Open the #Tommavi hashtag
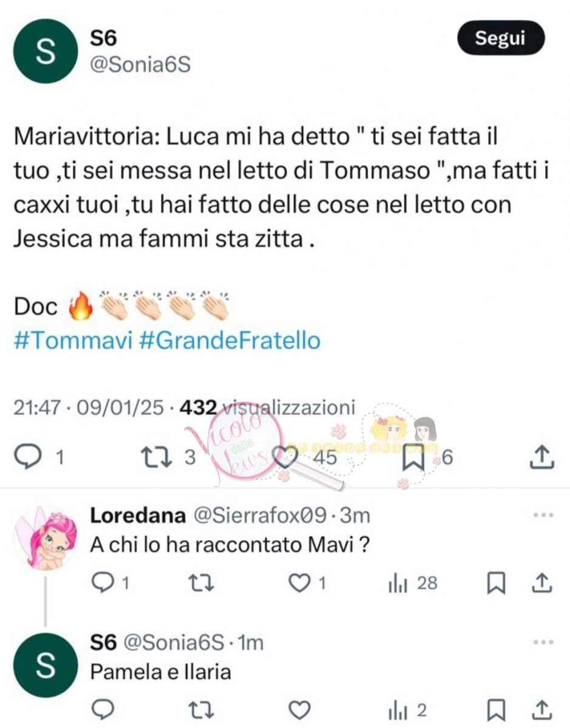 (72, 340)
